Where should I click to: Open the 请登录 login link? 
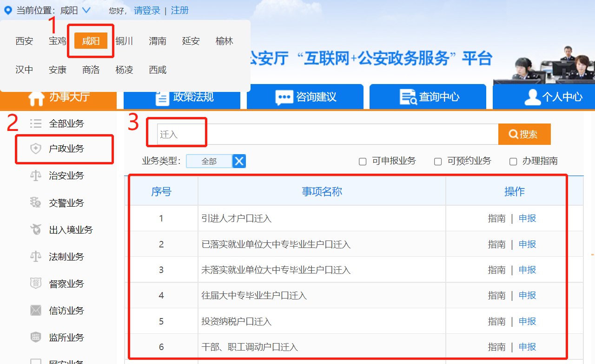(x=147, y=10)
